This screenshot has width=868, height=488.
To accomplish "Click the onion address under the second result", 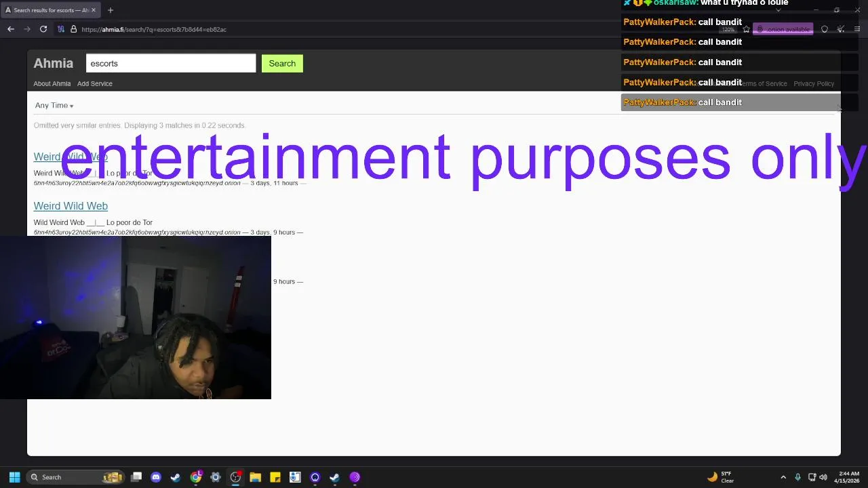I will click(137, 232).
